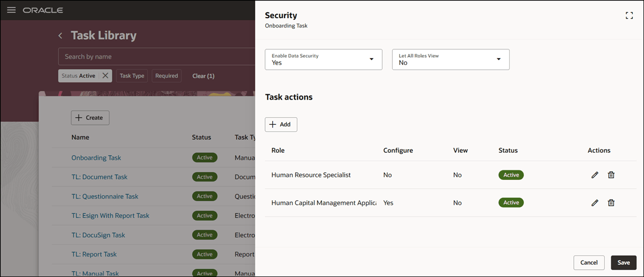
Task: Expand the Security panel to full screen
Action: coord(629,16)
